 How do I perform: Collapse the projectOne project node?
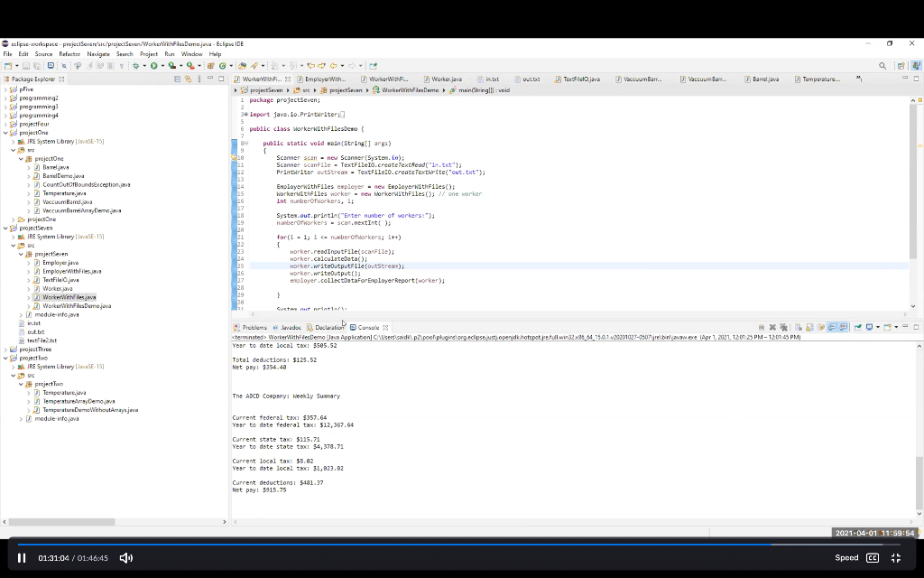click(6, 133)
